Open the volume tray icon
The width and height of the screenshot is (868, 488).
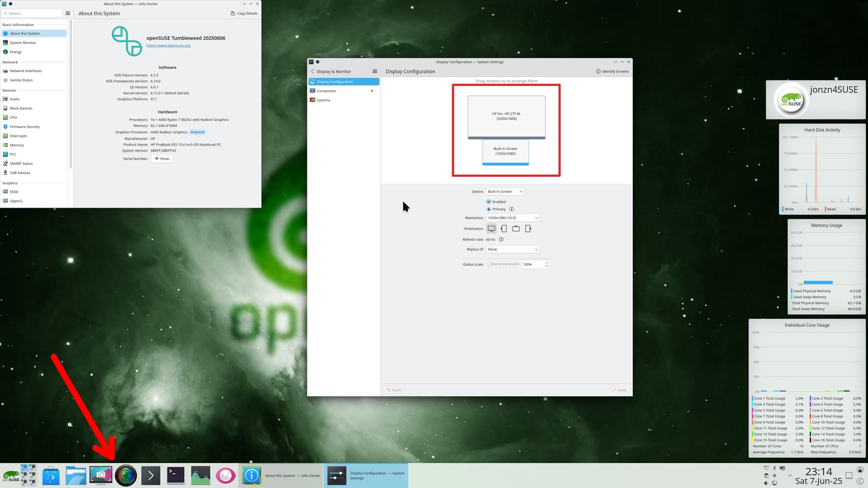pyautogui.click(x=766, y=483)
